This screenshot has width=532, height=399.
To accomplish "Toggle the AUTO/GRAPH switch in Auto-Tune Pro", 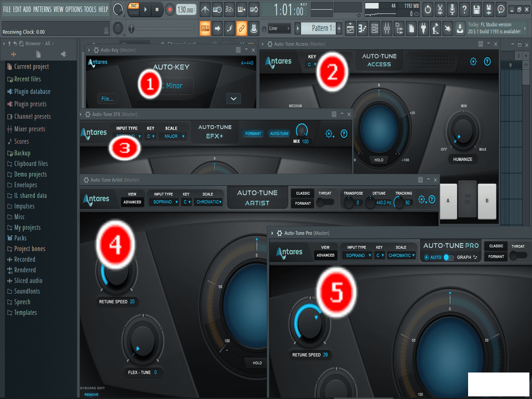I will point(448,257).
